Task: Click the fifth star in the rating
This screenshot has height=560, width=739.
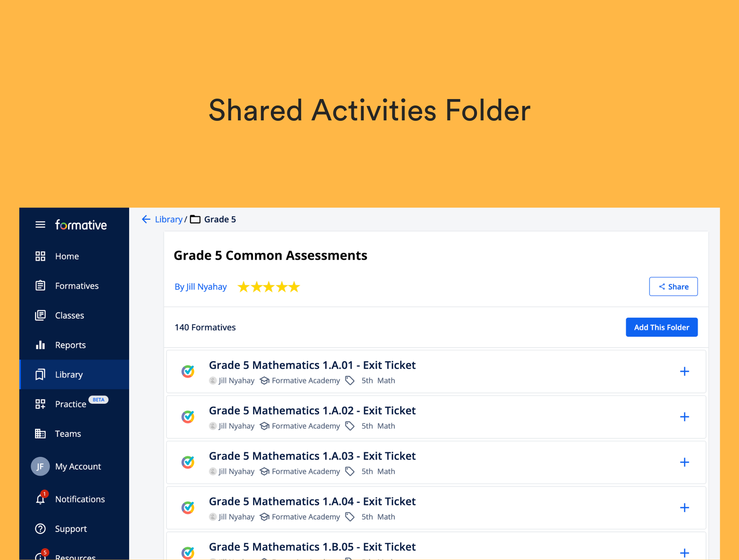Action: click(295, 287)
